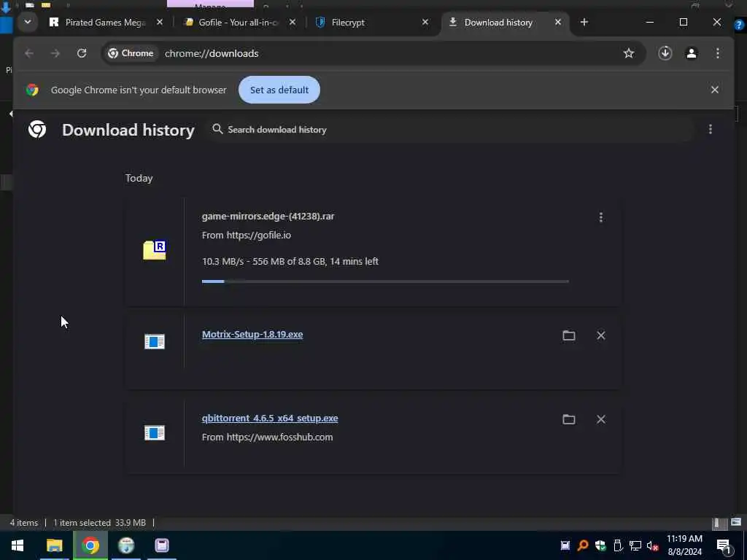Viewport: 747px width, 560px height.
Task: Open the Chrome downloads toolbar icon
Action: pyautogui.click(x=665, y=53)
